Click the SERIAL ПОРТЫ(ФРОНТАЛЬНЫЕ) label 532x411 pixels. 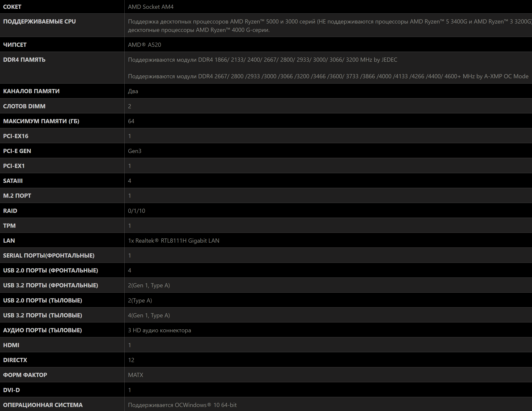49,255
